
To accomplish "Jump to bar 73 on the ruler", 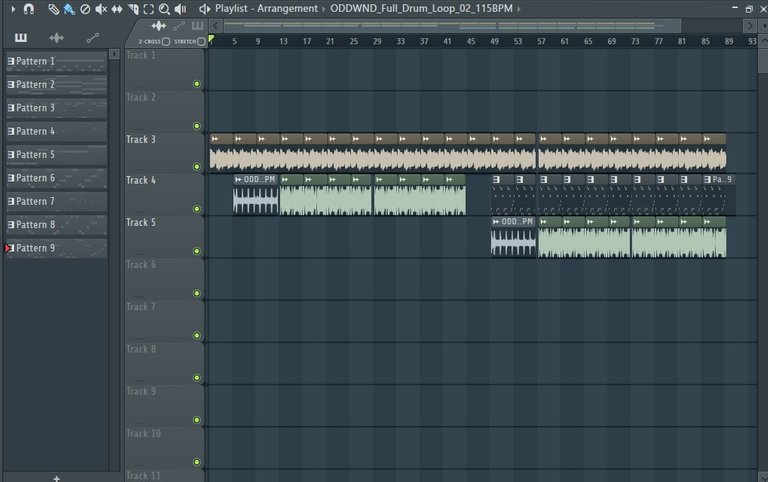I will (635, 42).
